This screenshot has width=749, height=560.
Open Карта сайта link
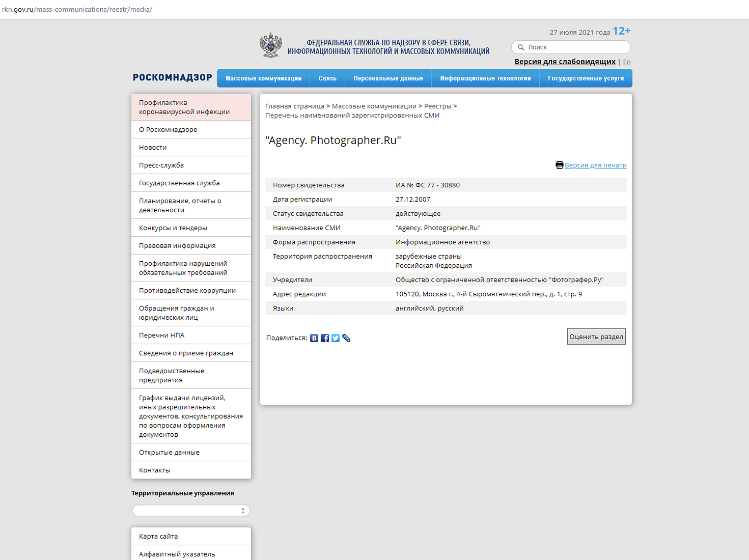point(191,536)
